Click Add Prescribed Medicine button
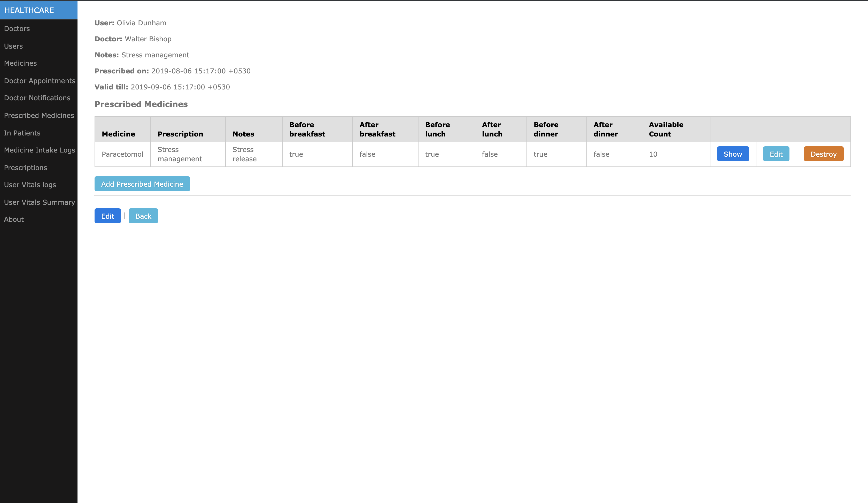This screenshot has height=503, width=868. coord(142,184)
